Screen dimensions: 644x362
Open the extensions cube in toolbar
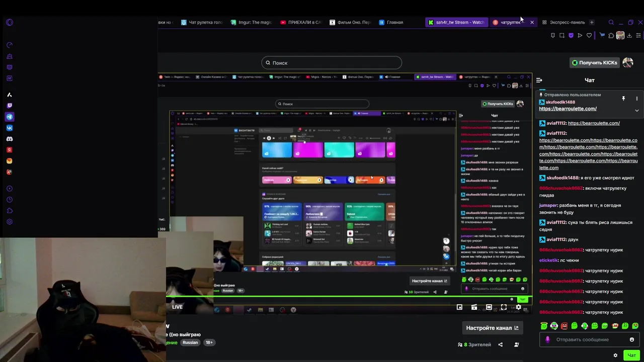point(611,36)
